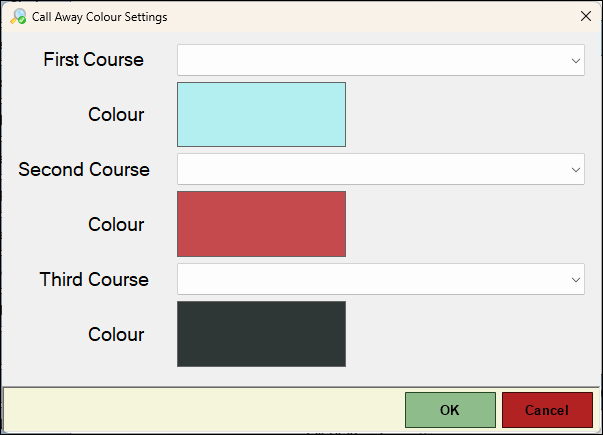This screenshot has height=435, width=603.
Task: Click inside the First Course combo box field
Action: (372, 60)
